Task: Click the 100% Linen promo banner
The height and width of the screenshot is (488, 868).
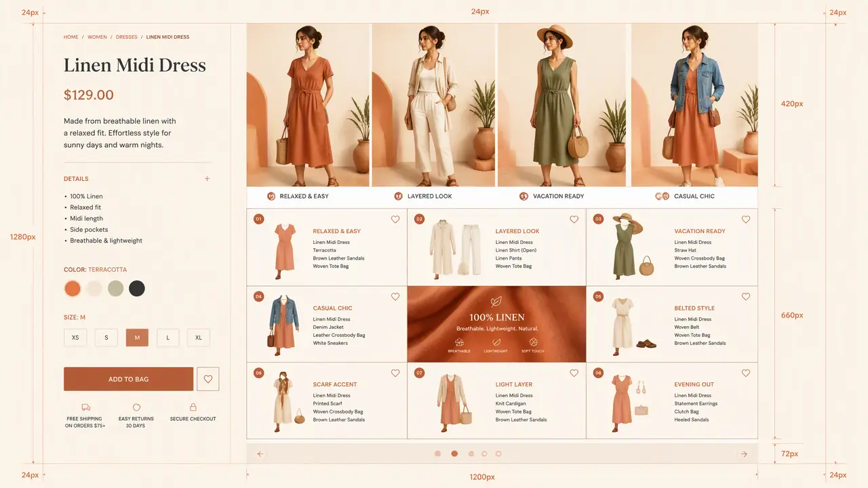Action: click(496, 324)
